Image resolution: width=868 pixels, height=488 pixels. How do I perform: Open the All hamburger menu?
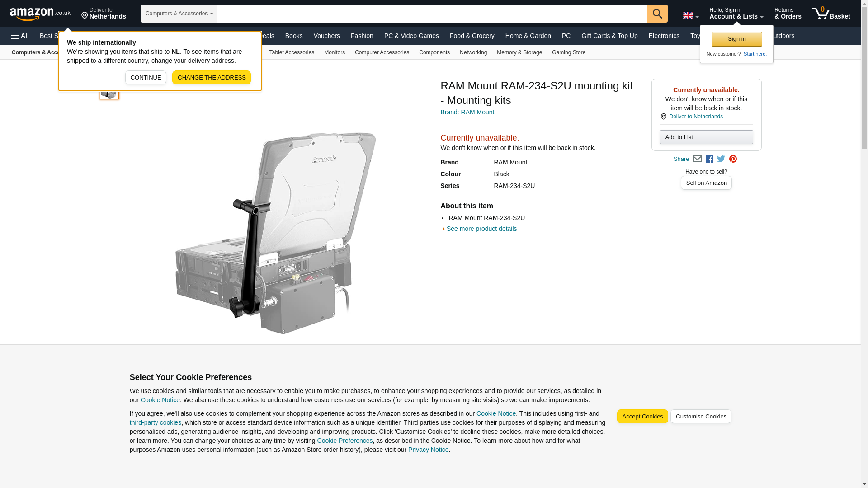(20, 36)
